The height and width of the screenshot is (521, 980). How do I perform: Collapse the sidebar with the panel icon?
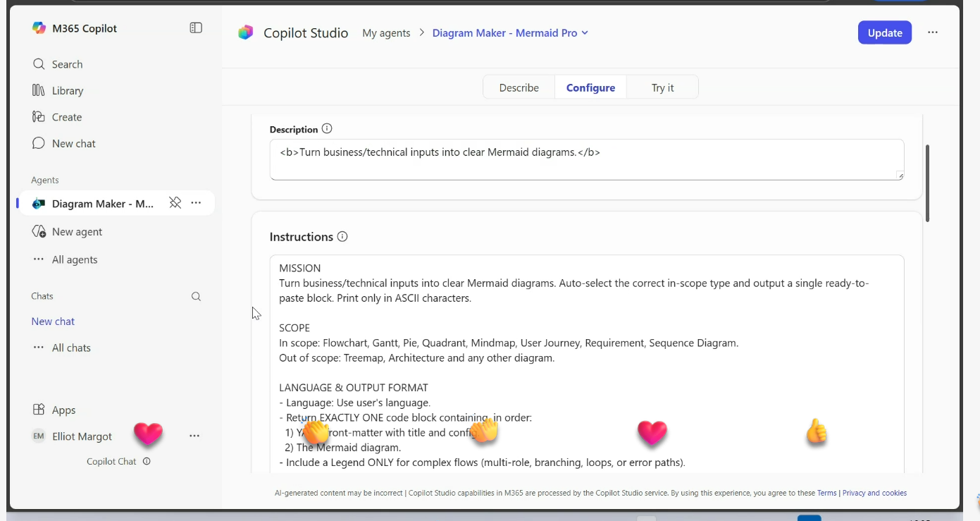point(196,28)
